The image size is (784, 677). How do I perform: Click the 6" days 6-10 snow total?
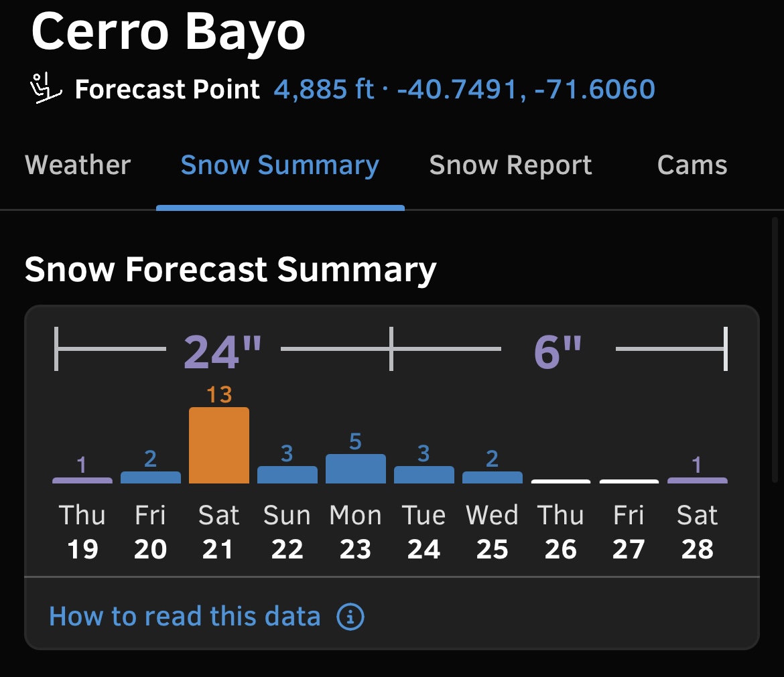tap(558, 352)
